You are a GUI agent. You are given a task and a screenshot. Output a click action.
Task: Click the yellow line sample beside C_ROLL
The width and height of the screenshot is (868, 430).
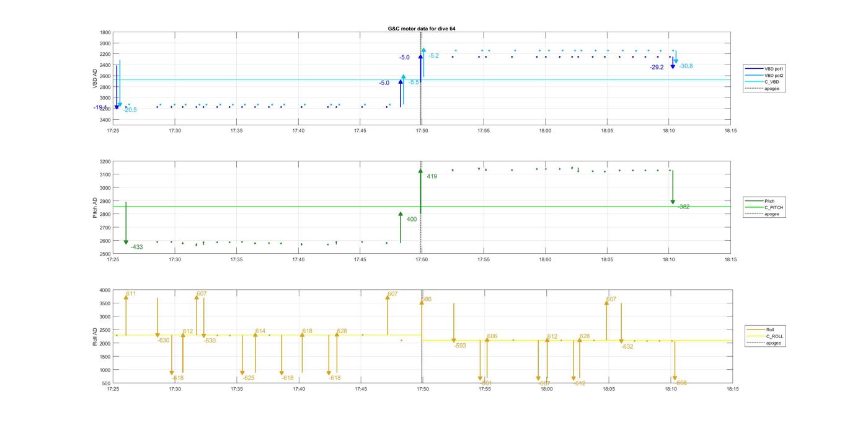point(756,336)
